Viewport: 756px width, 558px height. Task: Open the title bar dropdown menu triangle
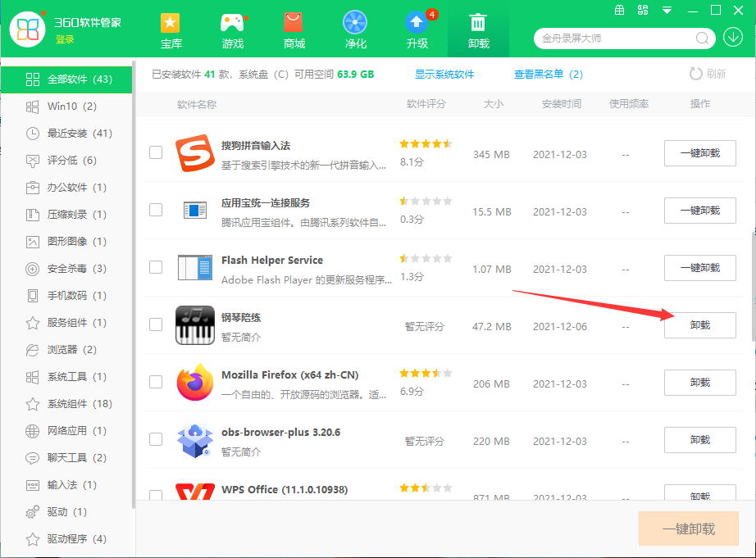coord(667,10)
